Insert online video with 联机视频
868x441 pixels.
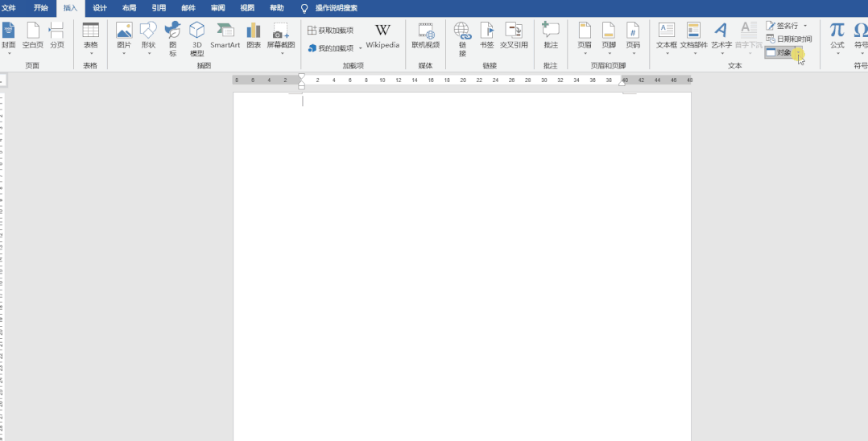[x=426, y=35]
